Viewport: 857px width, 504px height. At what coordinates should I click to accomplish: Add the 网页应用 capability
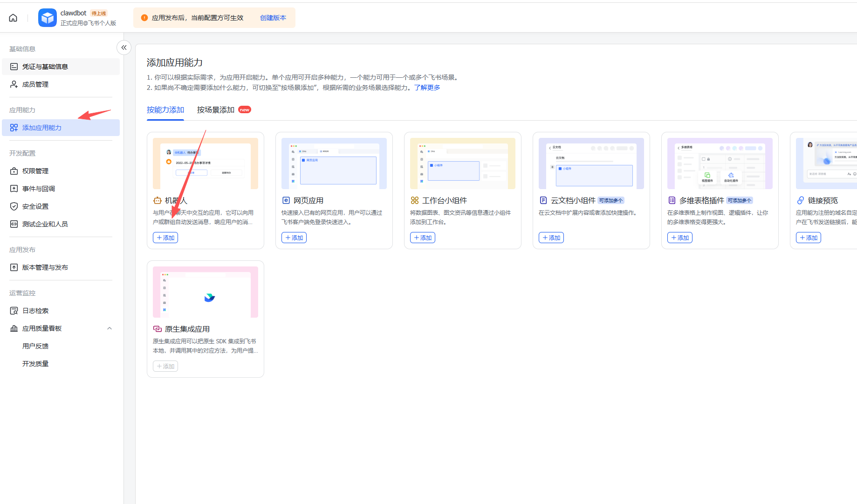[294, 238]
